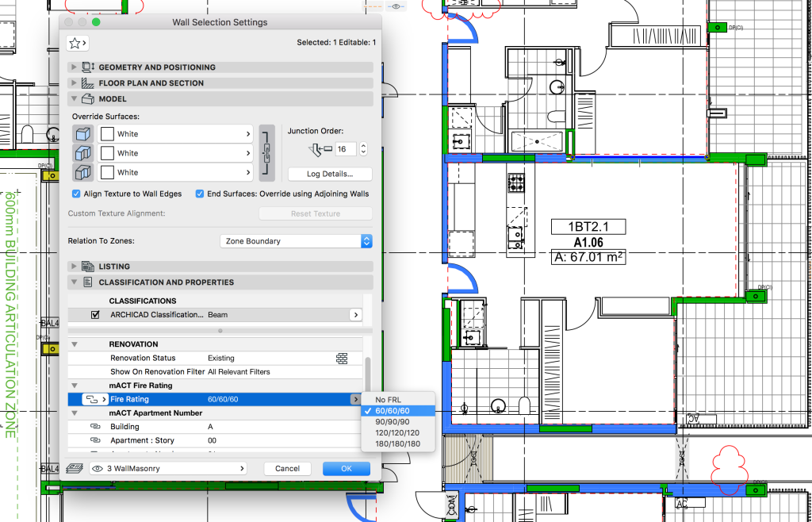Expand the Listing panel
The image size is (812, 522).
(75, 267)
